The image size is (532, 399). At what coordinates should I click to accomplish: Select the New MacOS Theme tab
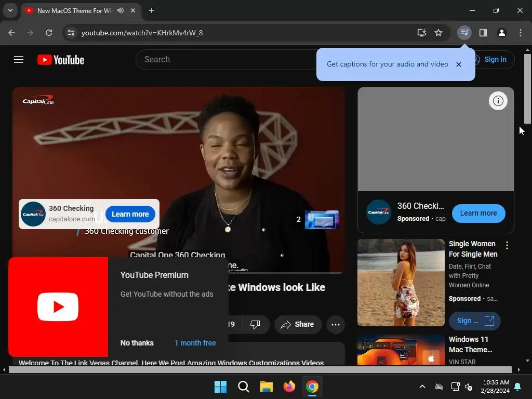tap(75, 10)
